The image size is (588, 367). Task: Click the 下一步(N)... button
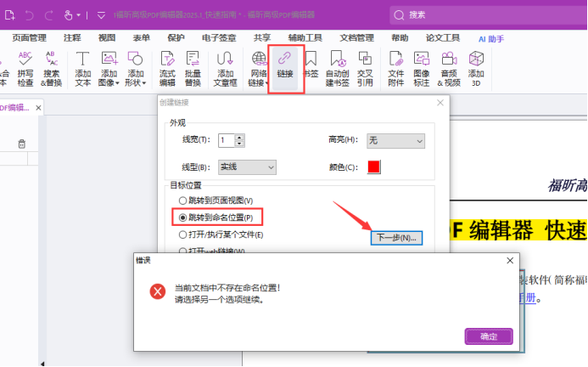396,238
